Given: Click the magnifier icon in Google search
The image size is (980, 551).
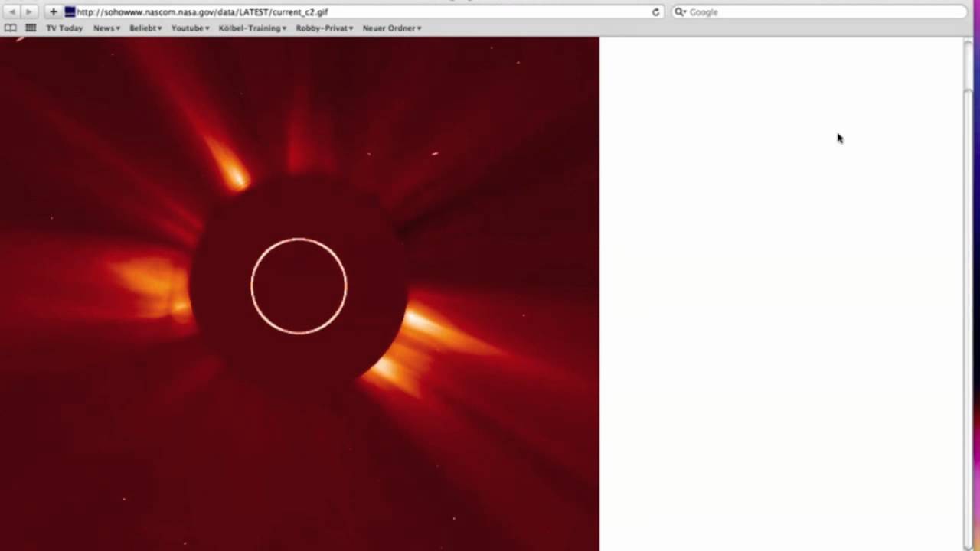Looking at the screenshot, I should [x=679, y=12].
